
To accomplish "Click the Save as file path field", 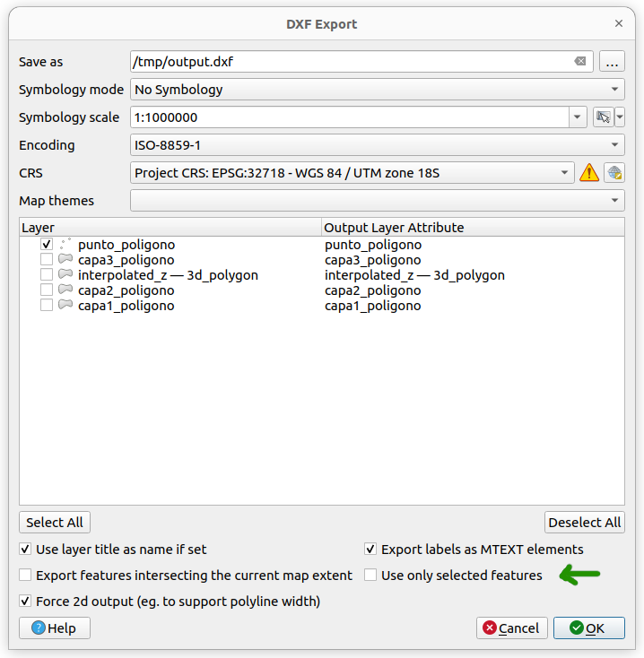I will pos(350,62).
